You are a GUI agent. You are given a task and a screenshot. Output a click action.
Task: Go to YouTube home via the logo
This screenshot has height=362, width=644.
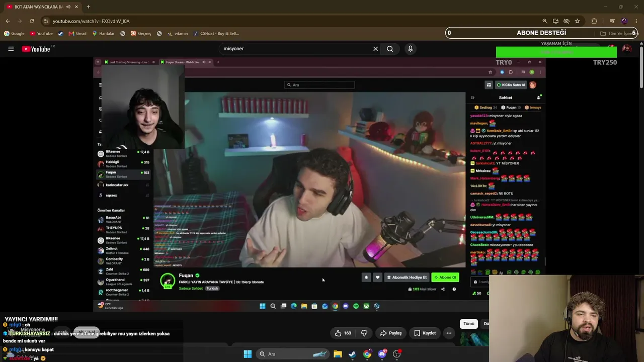(x=36, y=49)
